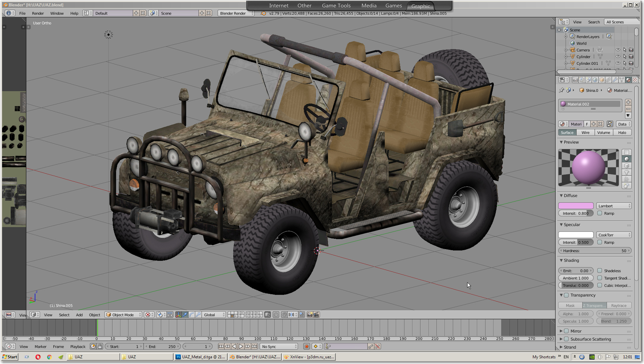Click the pink diffuse color swatch

click(x=576, y=206)
